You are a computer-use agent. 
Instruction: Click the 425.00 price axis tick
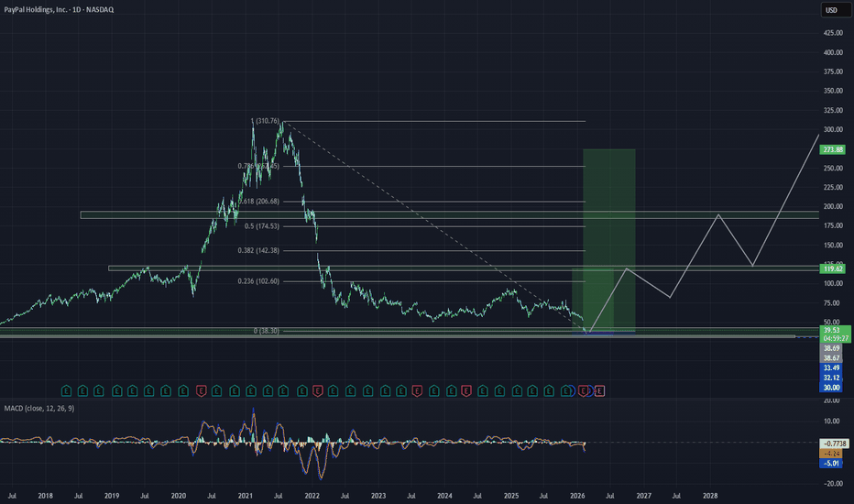[x=833, y=33]
